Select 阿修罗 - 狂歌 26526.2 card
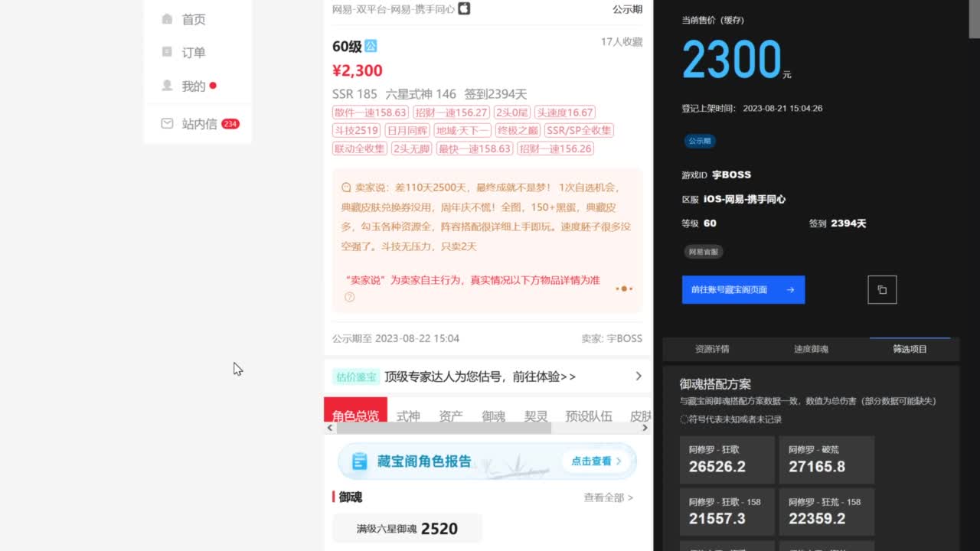This screenshot has height=551, width=980. [x=726, y=460]
